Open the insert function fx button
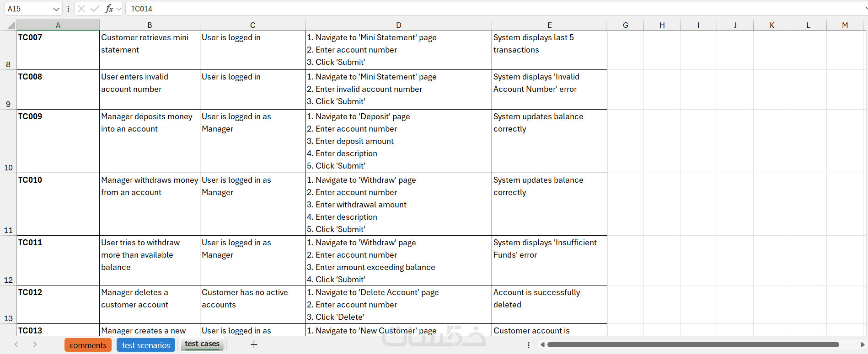Image resolution: width=868 pixels, height=354 pixels. [109, 9]
